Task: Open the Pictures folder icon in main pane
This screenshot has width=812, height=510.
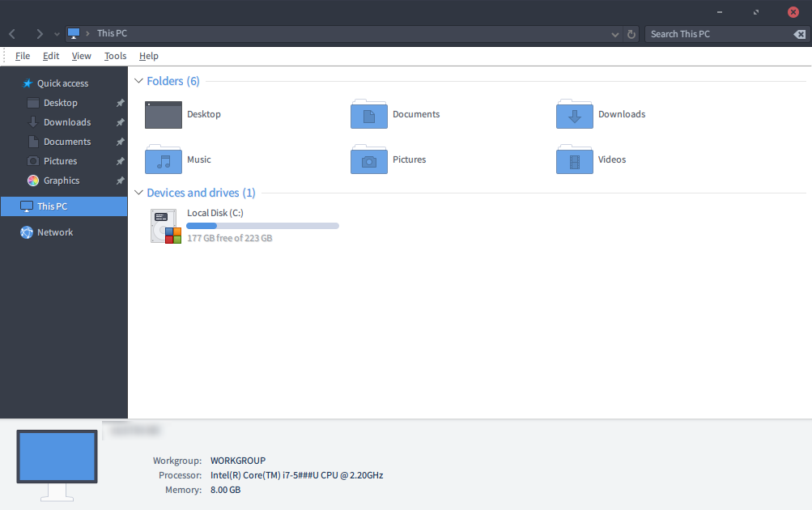Action: pos(369,160)
